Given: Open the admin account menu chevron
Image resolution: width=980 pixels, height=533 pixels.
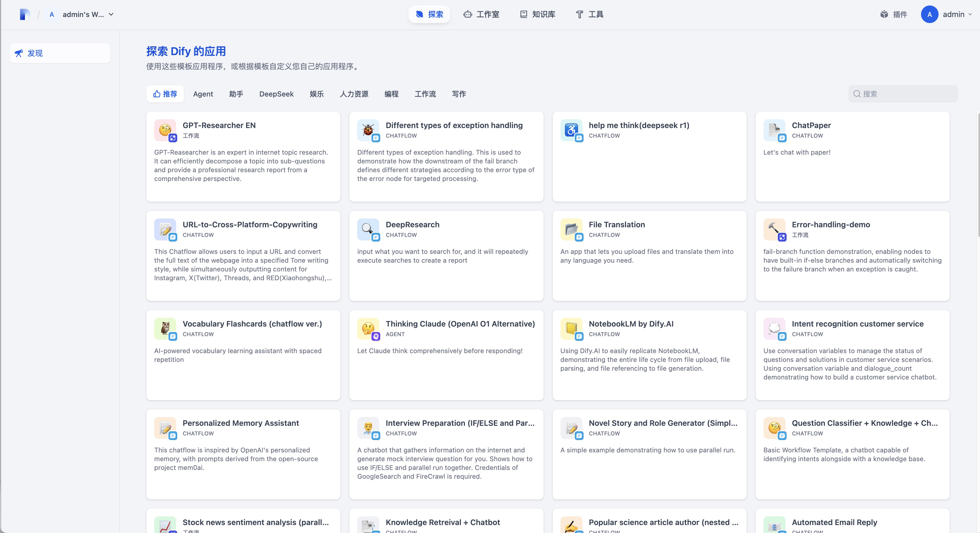Looking at the screenshot, I should coord(970,15).
